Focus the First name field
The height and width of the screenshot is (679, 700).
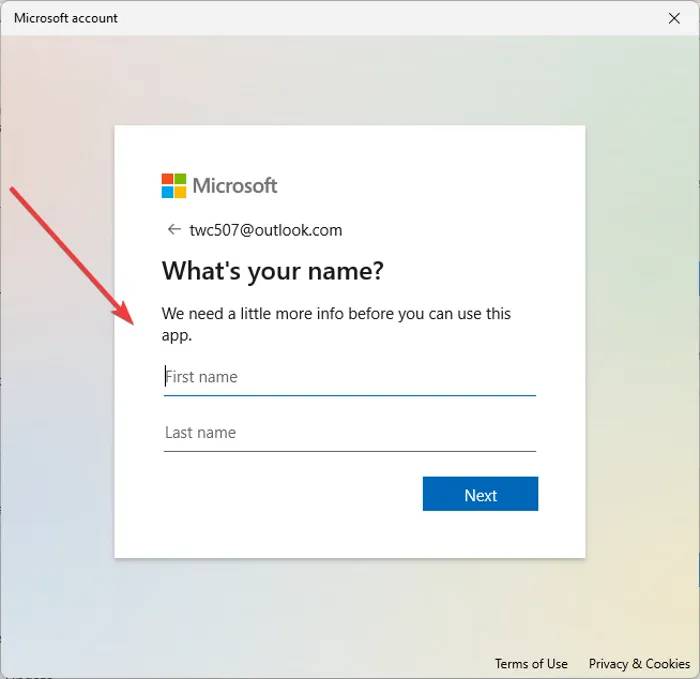[x=350, y=377]
